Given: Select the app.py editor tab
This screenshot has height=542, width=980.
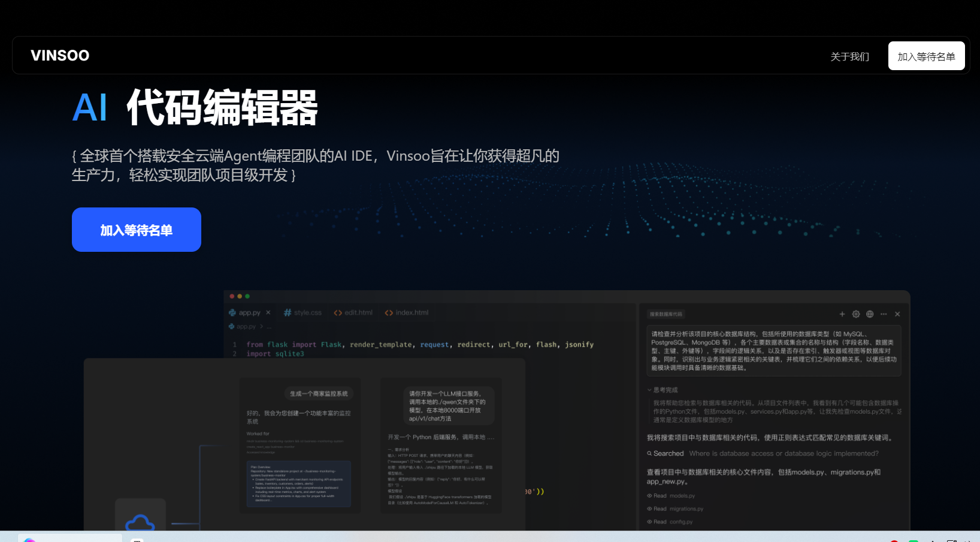Looking at the screenshot, I should click(250, 313).
